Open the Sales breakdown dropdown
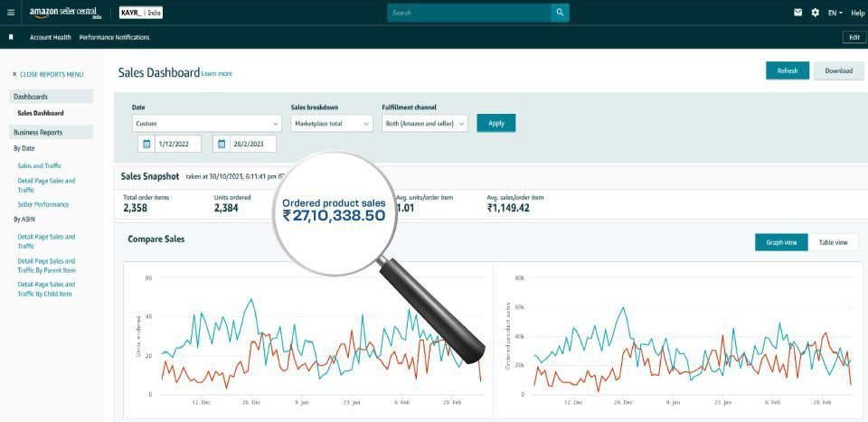 (331, 123)
